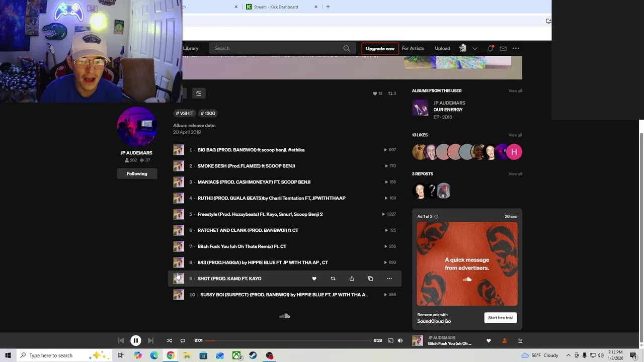Open more options for SHOT track

click(x=389, y=279)
